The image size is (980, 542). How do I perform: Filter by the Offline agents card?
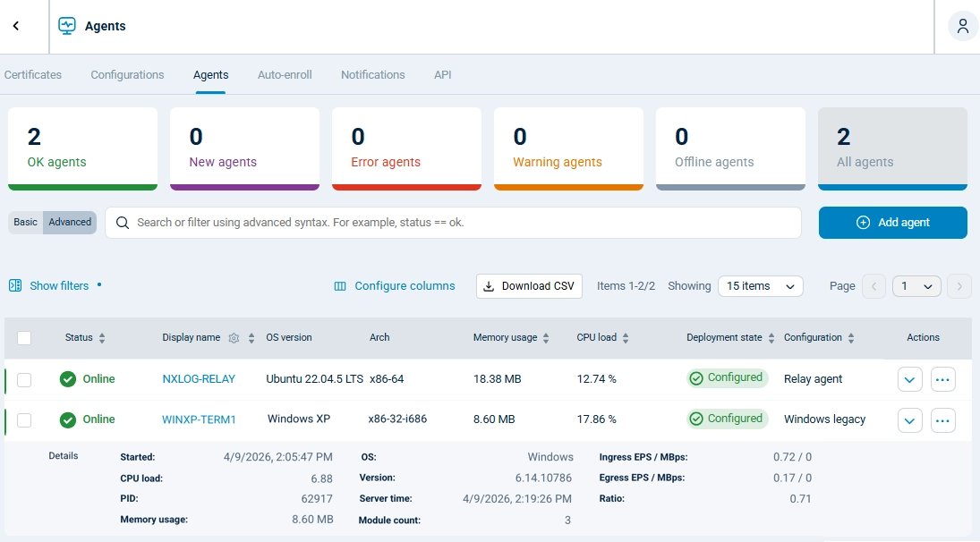click(x=730, y=148)
